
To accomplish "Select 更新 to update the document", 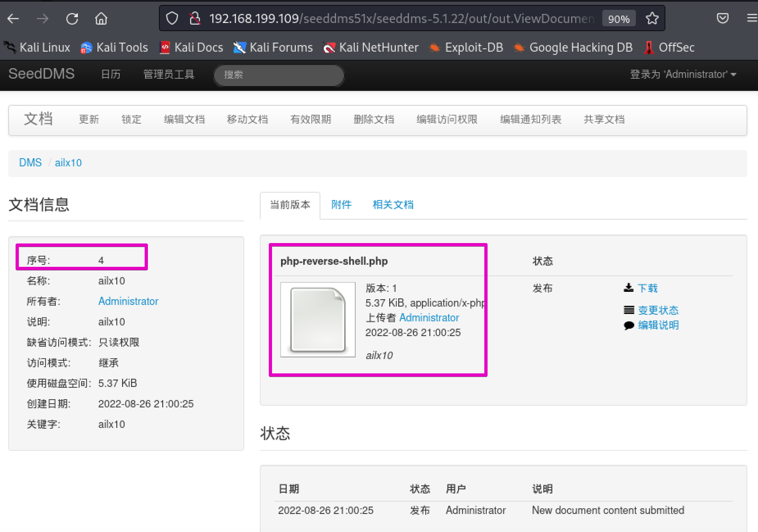I will pyautogui.click(x=89, y=119).
